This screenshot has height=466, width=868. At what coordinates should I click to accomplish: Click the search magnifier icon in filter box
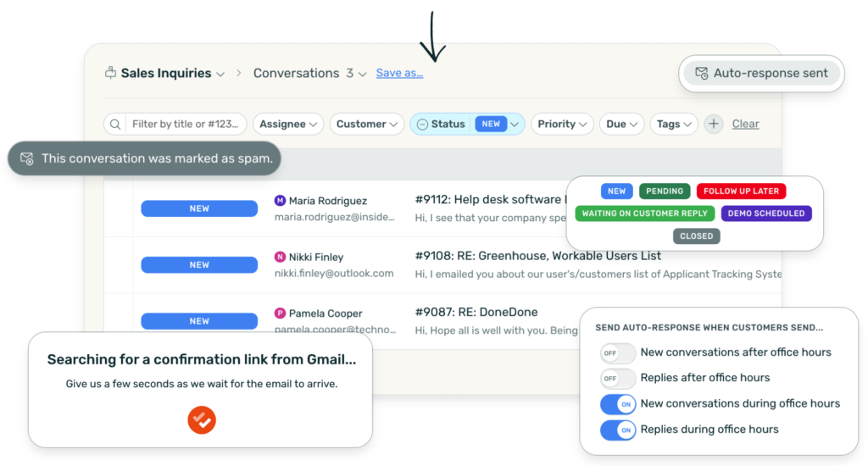(x=116, y=125)
